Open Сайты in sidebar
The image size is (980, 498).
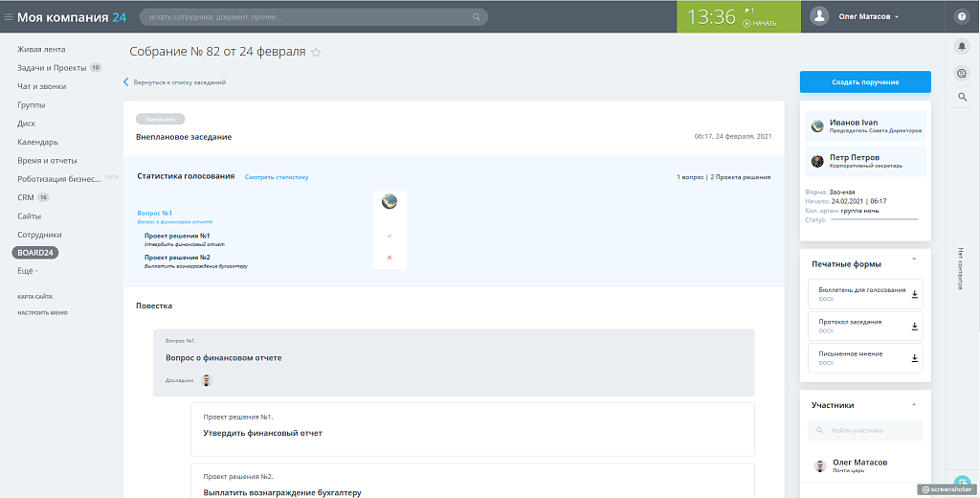pyautogui.click(x=30, y=215)
